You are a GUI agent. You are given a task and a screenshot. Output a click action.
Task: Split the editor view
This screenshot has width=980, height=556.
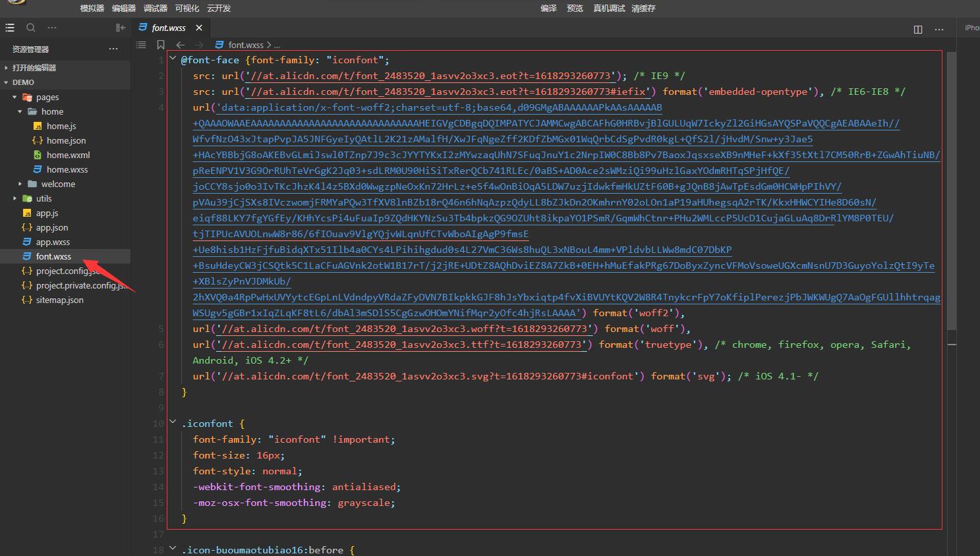click(918, 29)
